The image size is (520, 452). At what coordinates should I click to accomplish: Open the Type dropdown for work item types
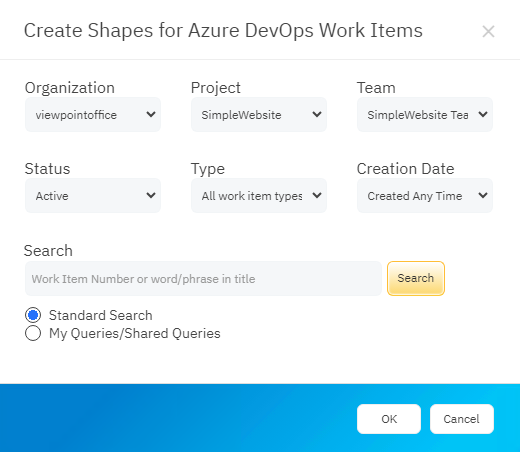point(259,196)
